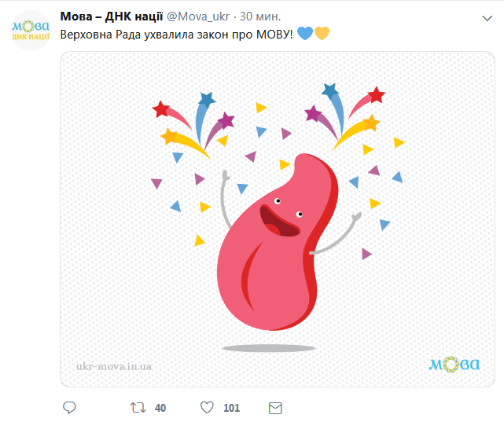This screenshot has width=504, height=422.
Task: Click the blue heart emoji in the tweet
Action: [305, 34]
